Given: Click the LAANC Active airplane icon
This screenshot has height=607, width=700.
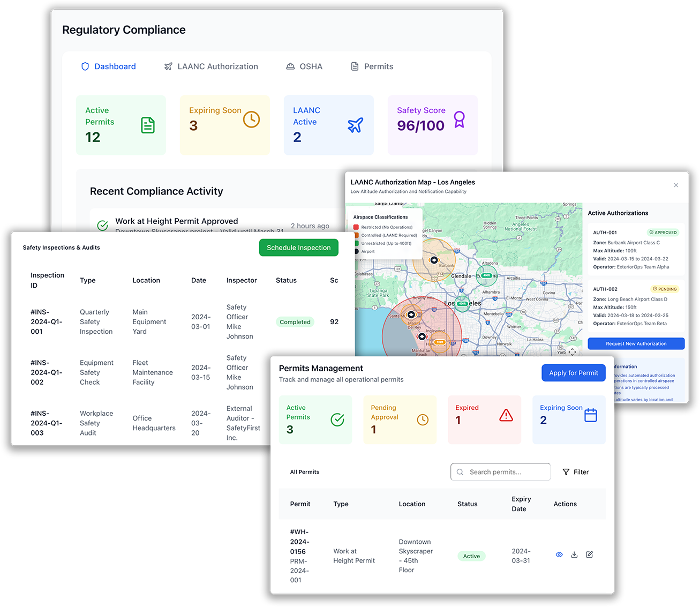Looking at the screenshot, I should (x=355, y=125).
